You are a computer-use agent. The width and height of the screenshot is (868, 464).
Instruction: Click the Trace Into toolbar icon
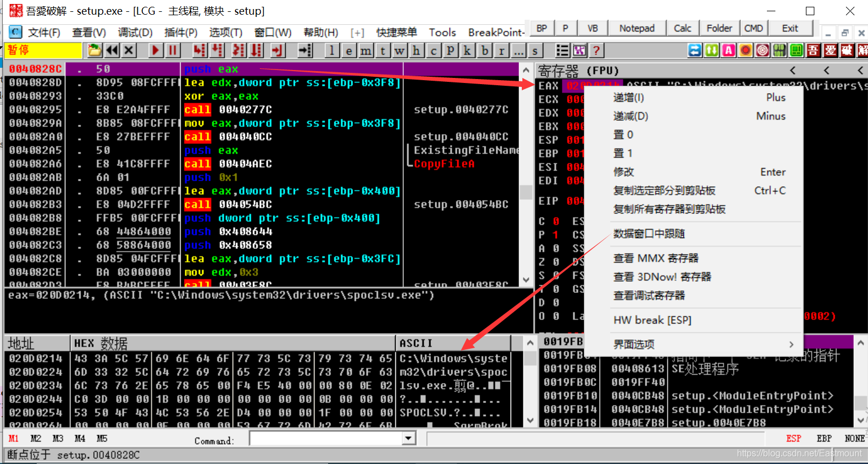tap(238, 50)
